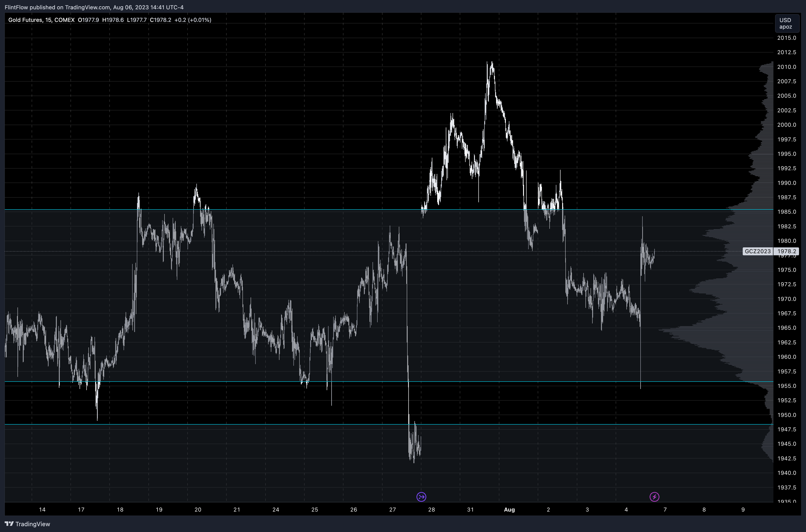Click the GCZ2023 symbol label tag
Screen dimensions: 806x532
click(x=757, y=251)
